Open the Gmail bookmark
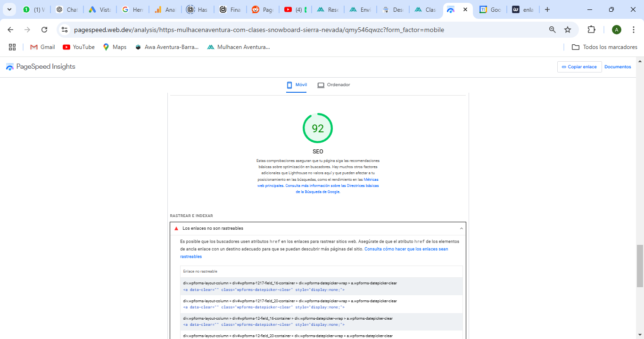Screen dimensions: 644x339 (x=42, y=47)
